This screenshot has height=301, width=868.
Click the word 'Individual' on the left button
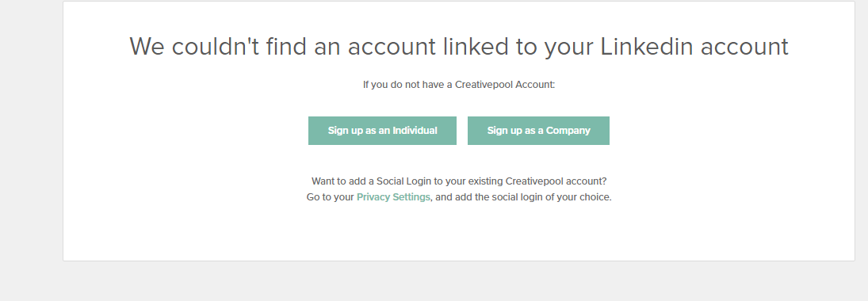[415, 131]
